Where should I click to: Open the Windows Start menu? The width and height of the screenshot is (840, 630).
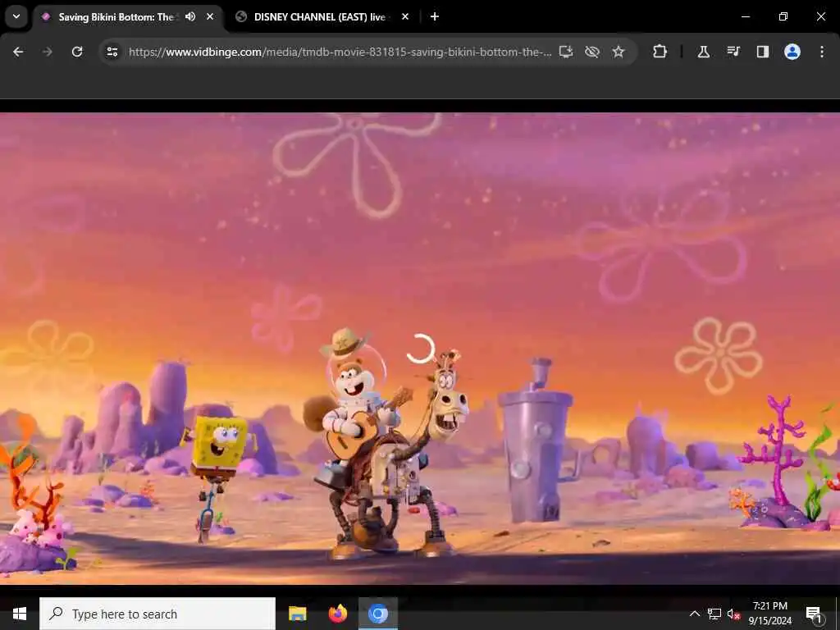pyautogui.click(x=20, y=614)
